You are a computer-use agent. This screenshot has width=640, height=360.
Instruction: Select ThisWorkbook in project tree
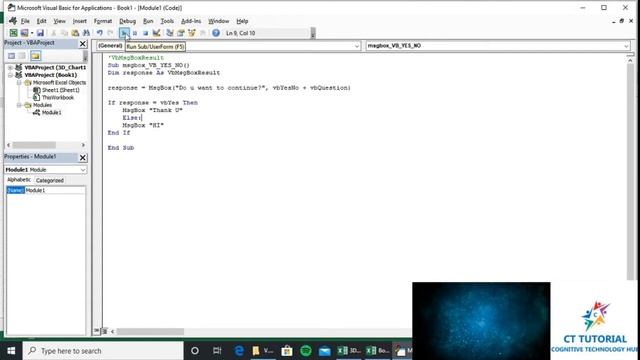click(x=58, y=98)
